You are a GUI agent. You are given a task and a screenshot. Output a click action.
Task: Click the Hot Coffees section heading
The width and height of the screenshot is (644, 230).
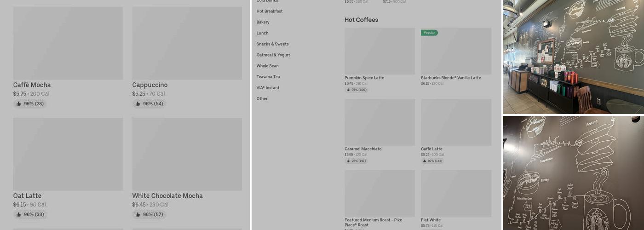coord(361,20)
